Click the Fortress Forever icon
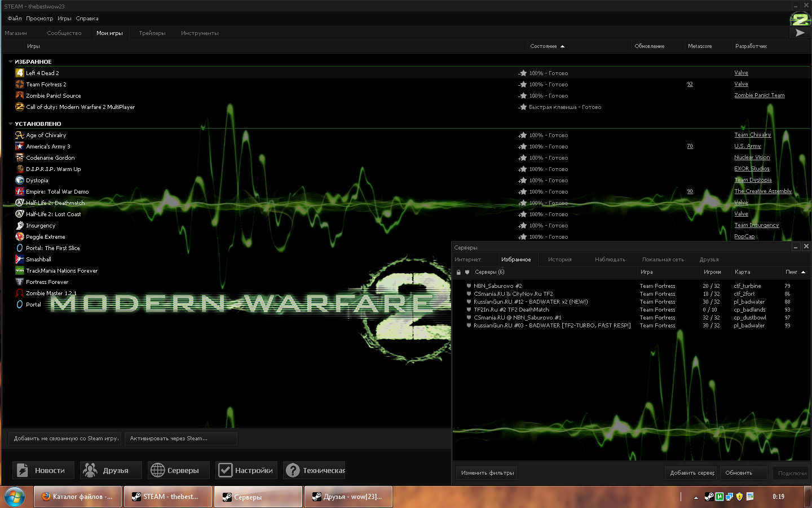This screenshot has width=812, height=508. pyautogui.click(x=20, y=282)
